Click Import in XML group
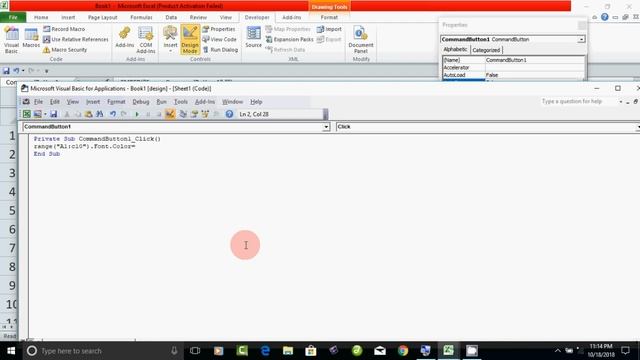Image resolution: width=640 pixels, height=360 pixels. 329,29
